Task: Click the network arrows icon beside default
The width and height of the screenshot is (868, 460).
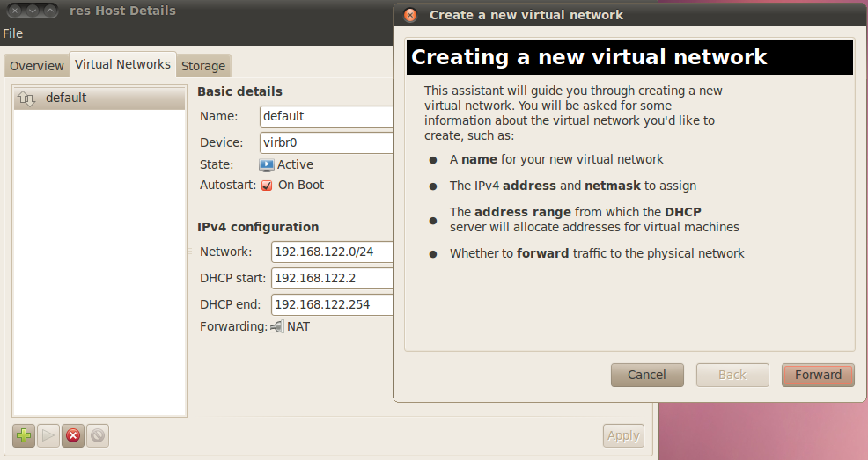Action: click(x=26, y=99)
